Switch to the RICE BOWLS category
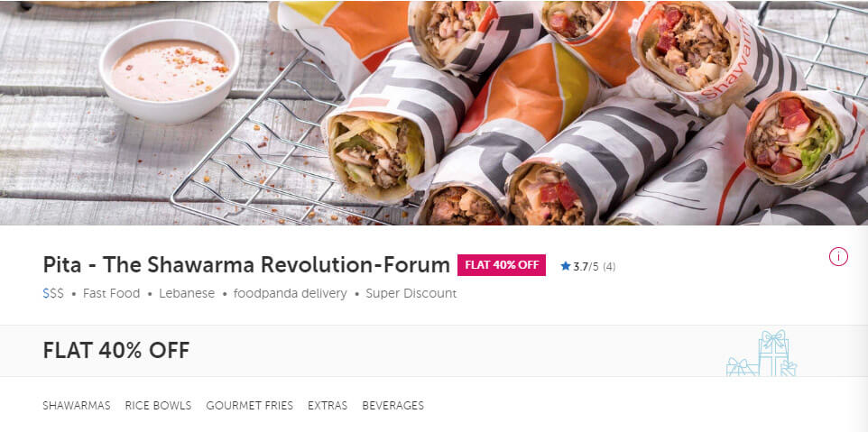 point(158,406)
